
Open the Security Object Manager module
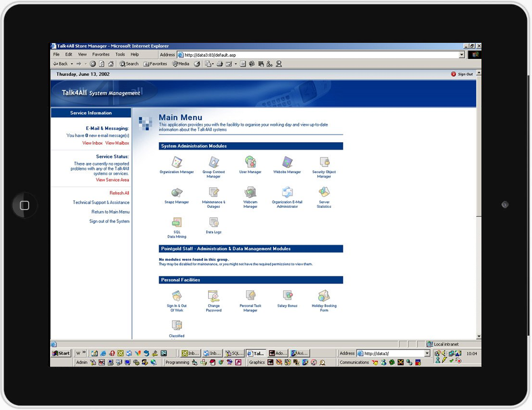pos(324,167)
